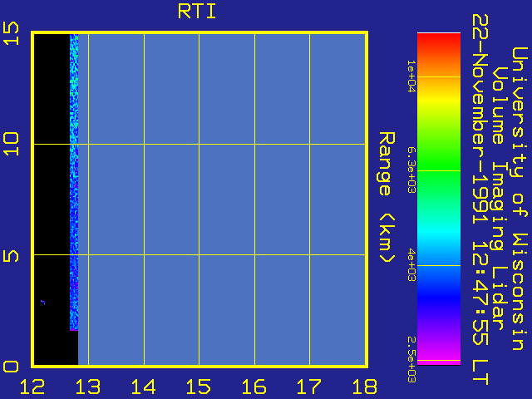
Task: Click the noisy lidar data strip near 12.7
Action: click(x=74, y=182)
